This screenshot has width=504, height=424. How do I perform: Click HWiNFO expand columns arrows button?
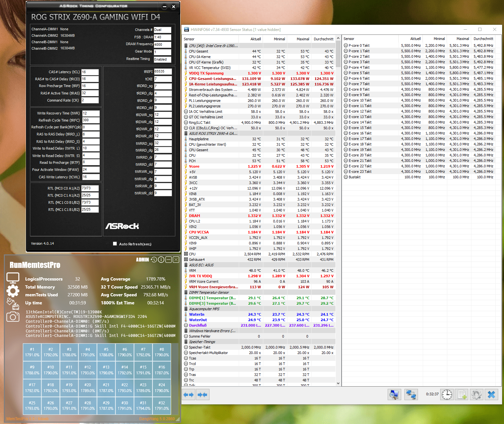(189, 395)
